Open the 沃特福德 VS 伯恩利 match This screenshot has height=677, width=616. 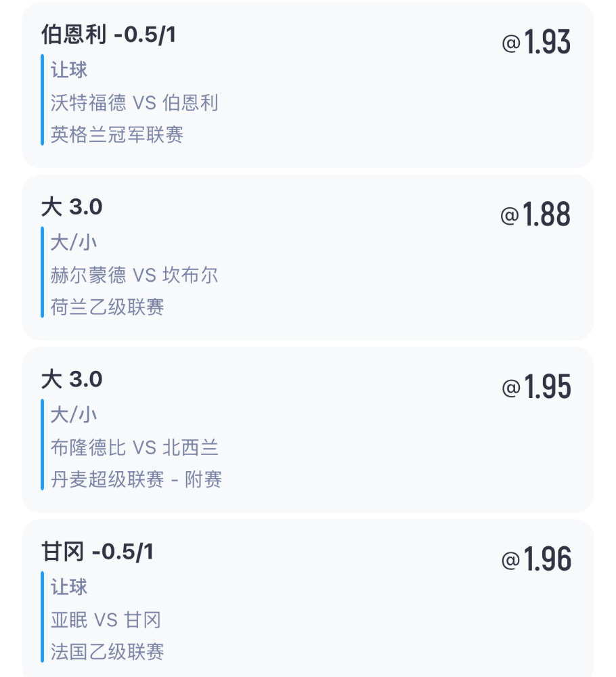pos(134,103)
